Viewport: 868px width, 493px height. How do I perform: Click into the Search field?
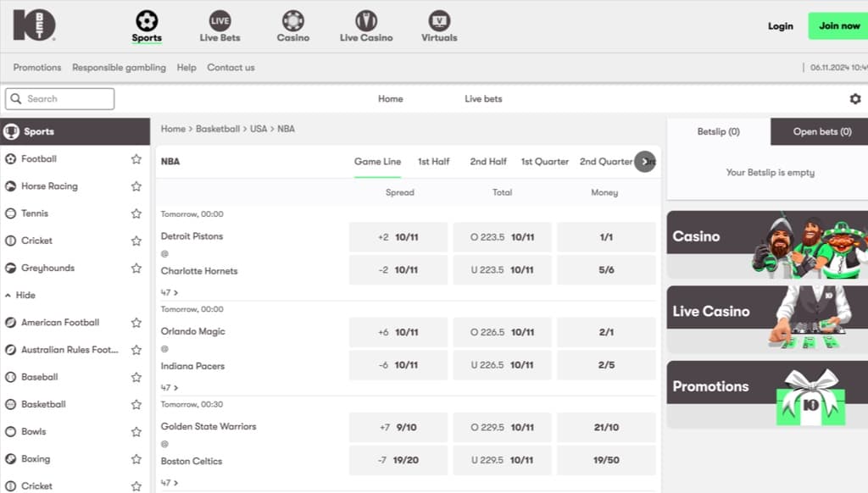point(60,98)
